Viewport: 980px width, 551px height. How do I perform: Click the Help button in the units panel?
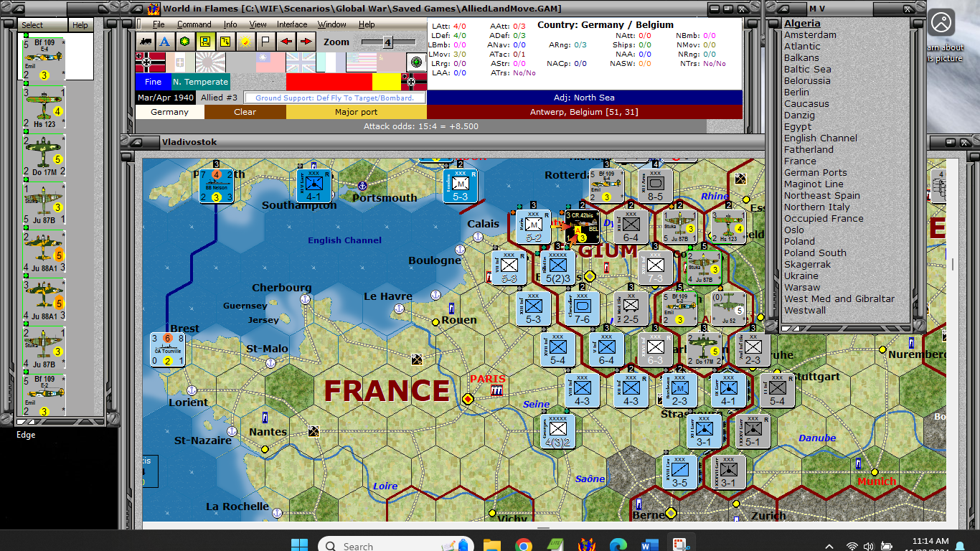[x=80, y=25]
